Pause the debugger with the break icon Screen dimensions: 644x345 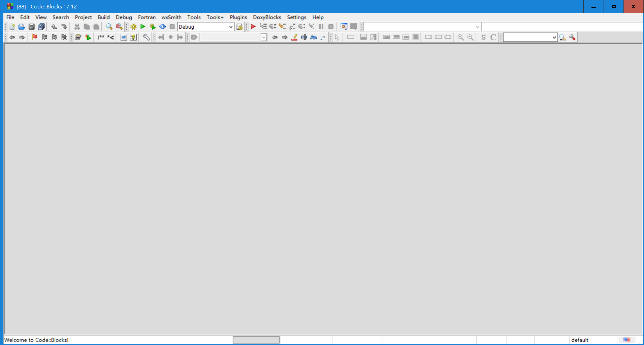tap(321, 27)
